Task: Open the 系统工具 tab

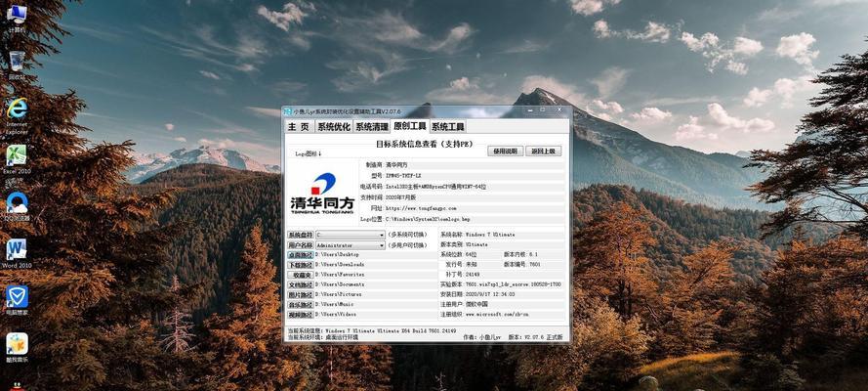Action: (x=448, y=126)
